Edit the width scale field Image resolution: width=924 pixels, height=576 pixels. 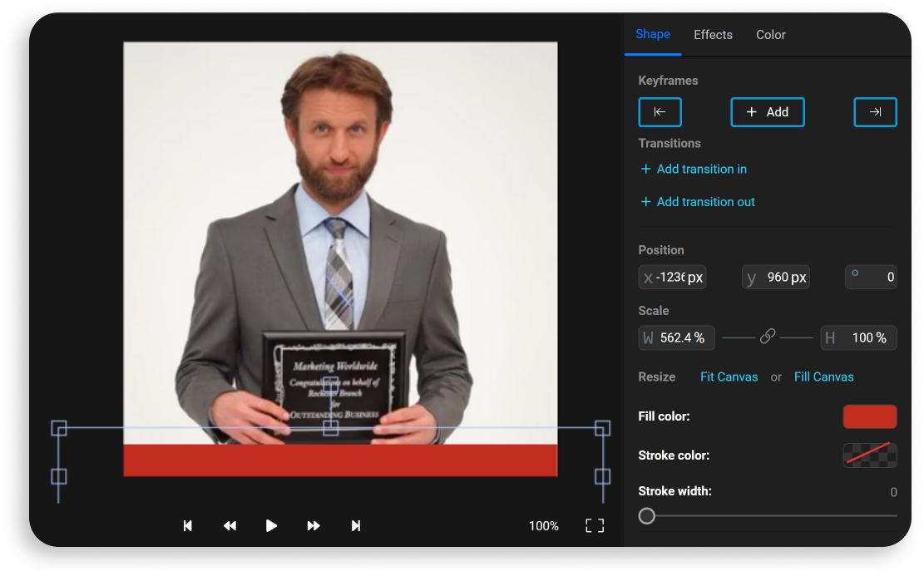(676, 338)
